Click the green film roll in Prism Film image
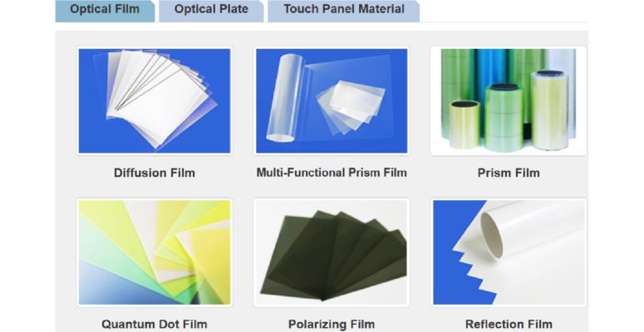 click(x=504, y=117)
